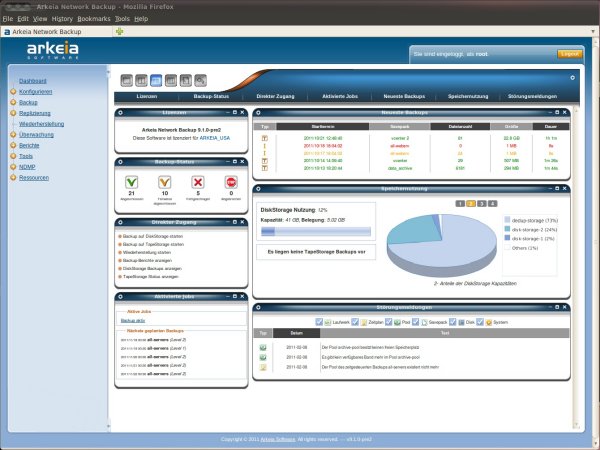The width and height of the screenshot is (600, 450).
Task: Toggle the Disk filter checkbox
Action: tap(453, 322)
